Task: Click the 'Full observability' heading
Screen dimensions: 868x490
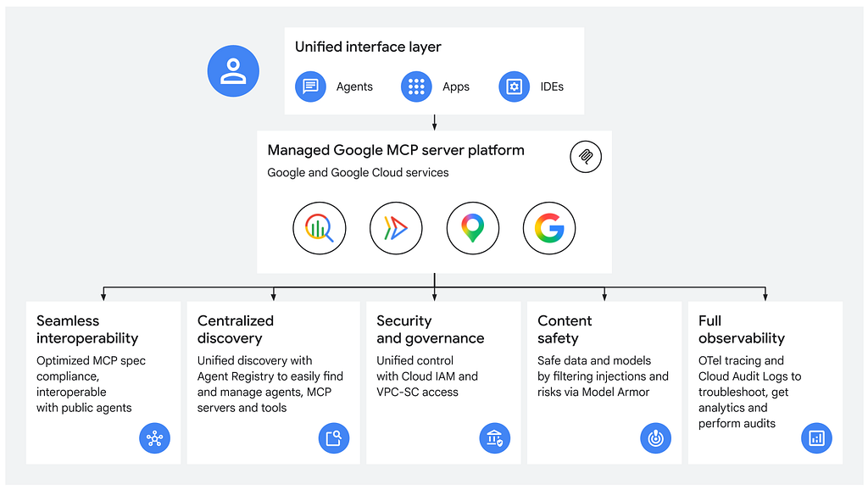Action: click(x=741, y=330)
